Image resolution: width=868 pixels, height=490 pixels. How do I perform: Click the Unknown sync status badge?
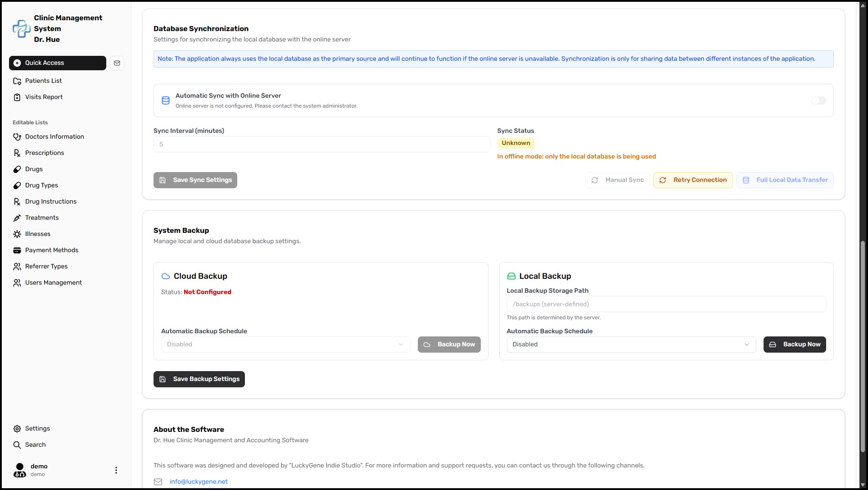(516, 143)
